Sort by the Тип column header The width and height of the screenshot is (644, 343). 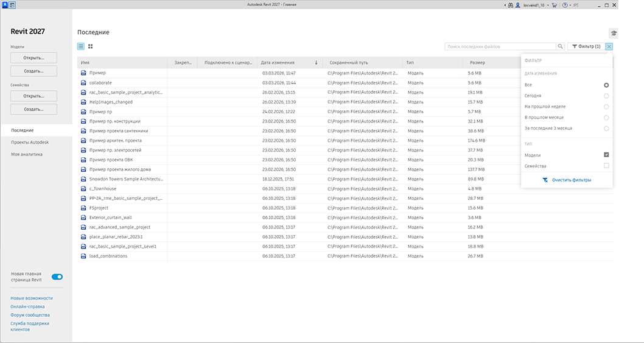(x=433, y=63)
